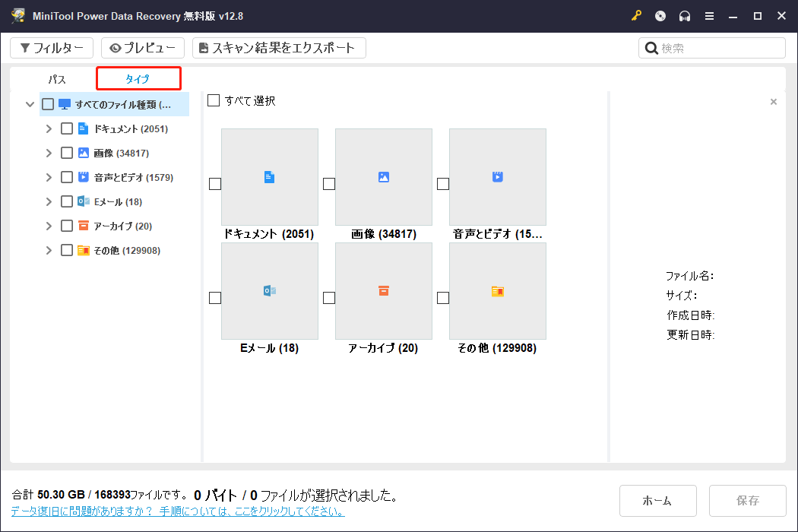Image resolution: width=798 pixels, height=532 pixels.
Task: Open the Eメール category tile
Action: (270, 291)
